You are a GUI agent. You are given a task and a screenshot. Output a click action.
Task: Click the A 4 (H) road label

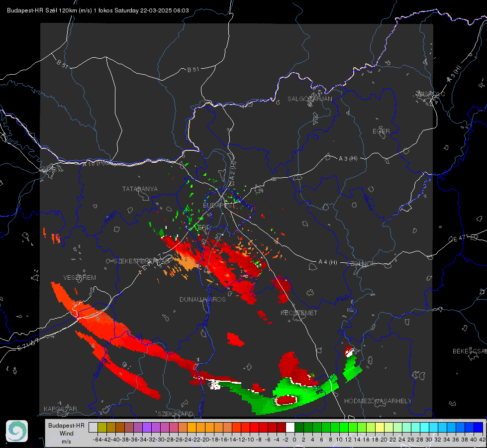[328, 262]
